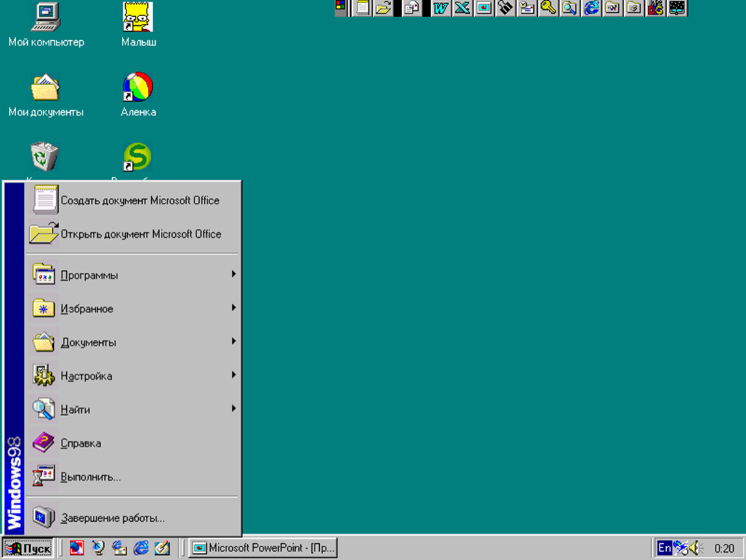Launch Microsoft Word from the shortcut bar
Viewport: 746px width, 560px height.
coord(441,8)
